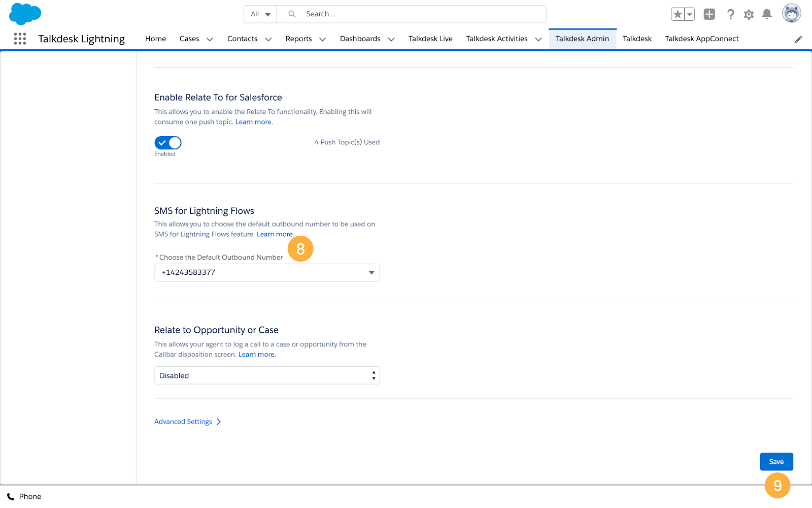The image size is (812, 508).
Task: Open the Reports tab
Action: [298, 39]
